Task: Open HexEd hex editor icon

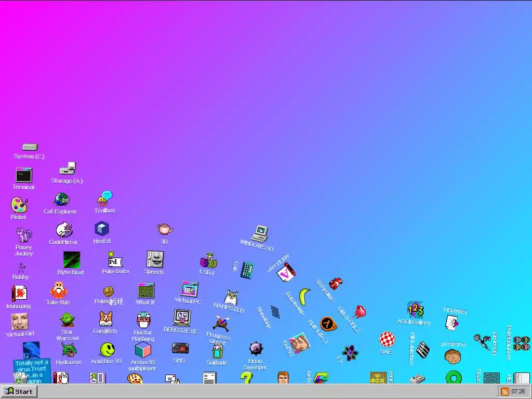Action: coord(102,229)
